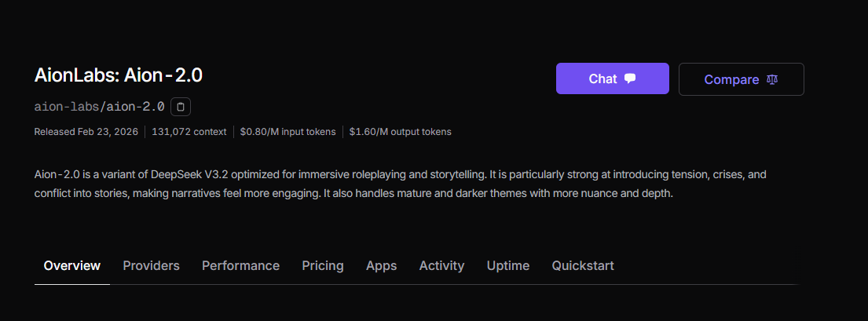Select the Overview tab

coord(72,265)
